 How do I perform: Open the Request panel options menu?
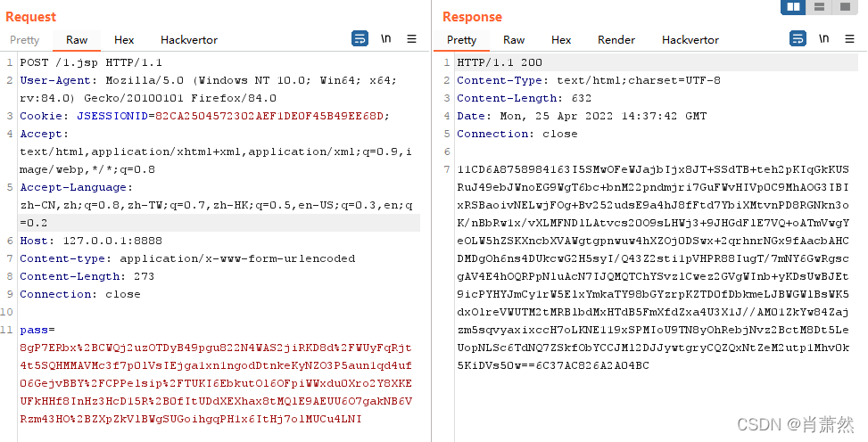click(411, 39)
